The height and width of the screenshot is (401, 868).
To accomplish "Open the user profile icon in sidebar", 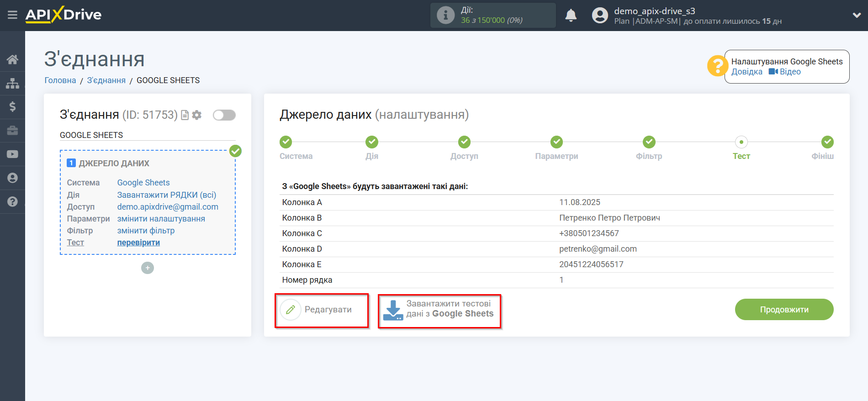I will pos(12,178).
